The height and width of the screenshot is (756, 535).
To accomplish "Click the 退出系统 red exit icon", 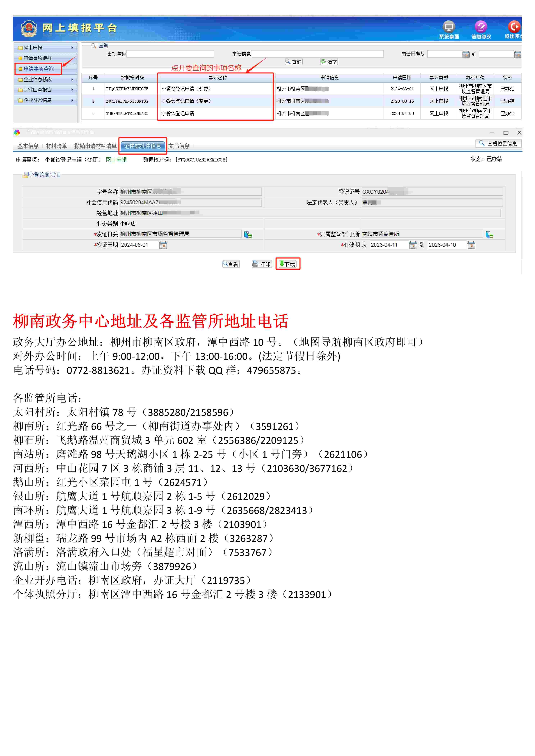I will pos(514,27).
